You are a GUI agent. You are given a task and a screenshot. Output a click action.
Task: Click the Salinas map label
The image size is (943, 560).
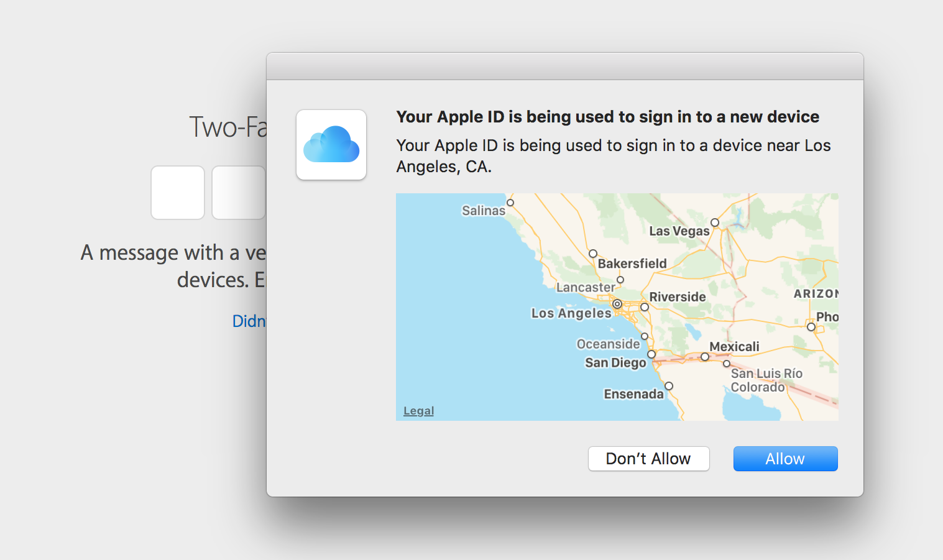(484, 211)
